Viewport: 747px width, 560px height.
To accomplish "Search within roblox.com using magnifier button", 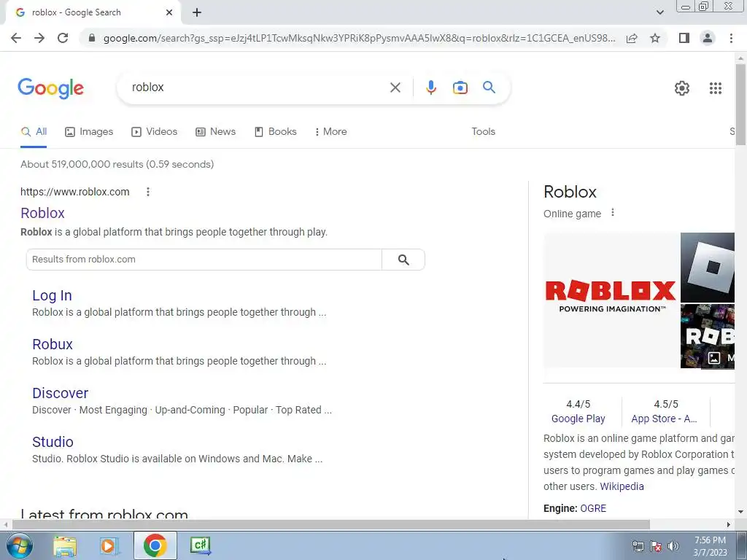I will tap(403, 260).
